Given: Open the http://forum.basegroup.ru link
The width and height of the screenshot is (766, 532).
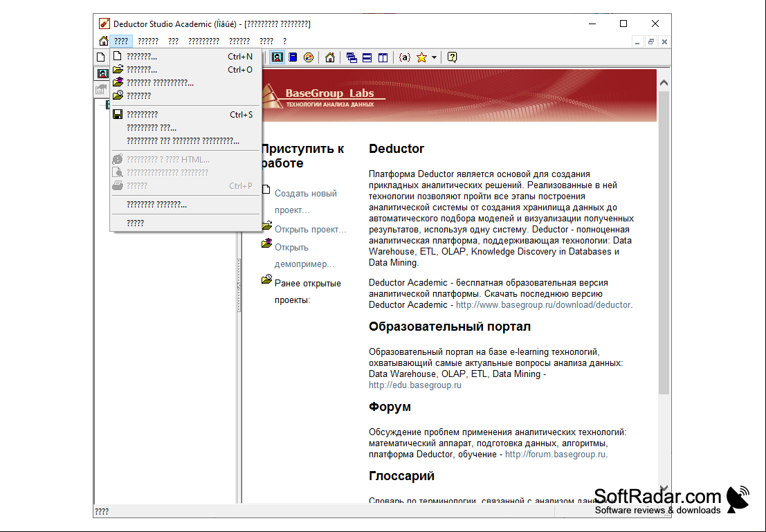Looking at the screenshot, I should tap(556, 455).
